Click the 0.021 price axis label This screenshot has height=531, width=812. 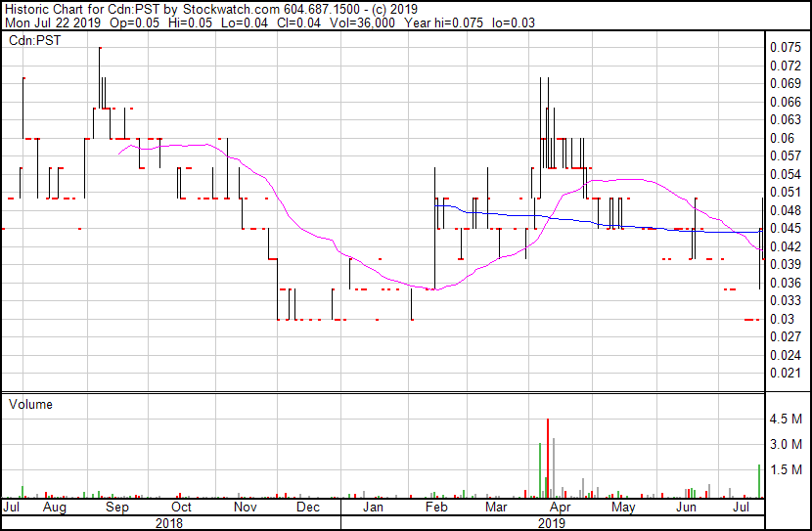pyautogui.click(x=785, y=374)
